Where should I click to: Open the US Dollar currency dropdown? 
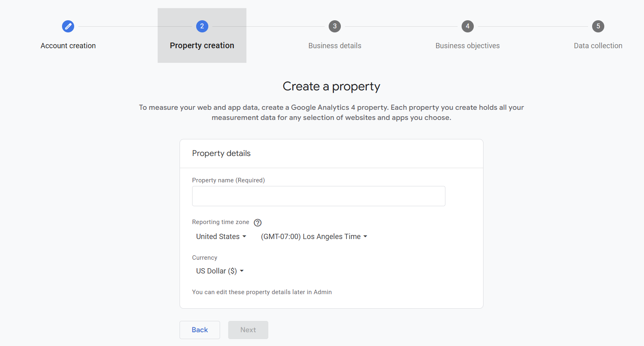[x=220, y=271]
